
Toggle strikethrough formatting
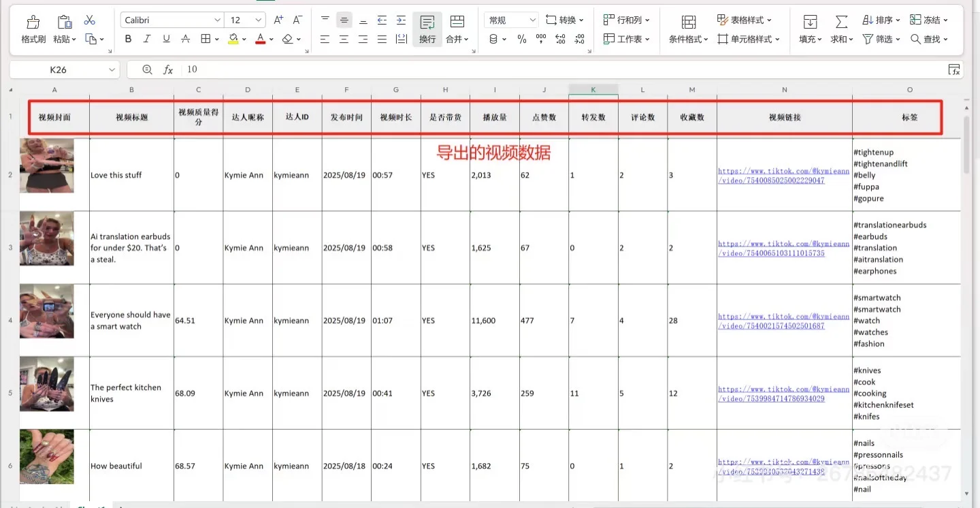click(x=186, y=39)
